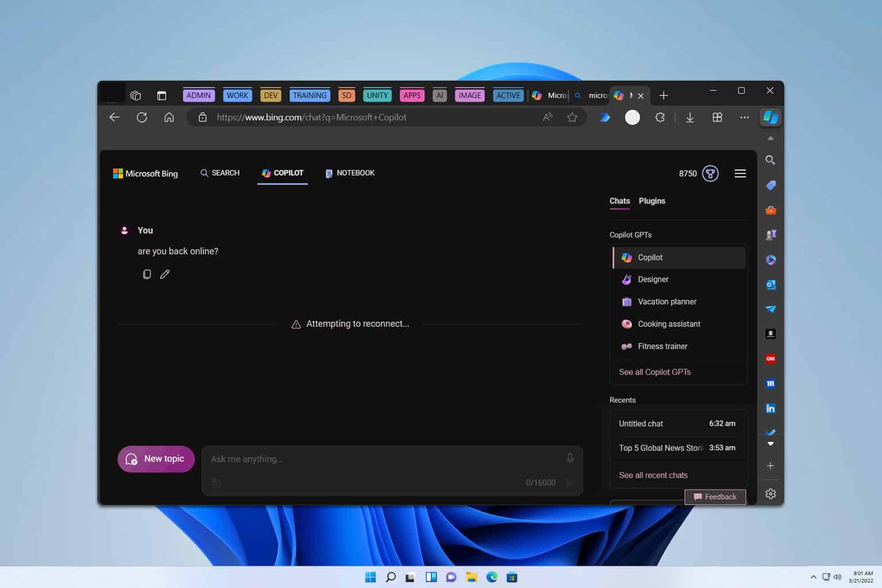This screenshot has height=588, width=882.
Task: Open sidebar settings gear icon
Action: pos(771,494)
